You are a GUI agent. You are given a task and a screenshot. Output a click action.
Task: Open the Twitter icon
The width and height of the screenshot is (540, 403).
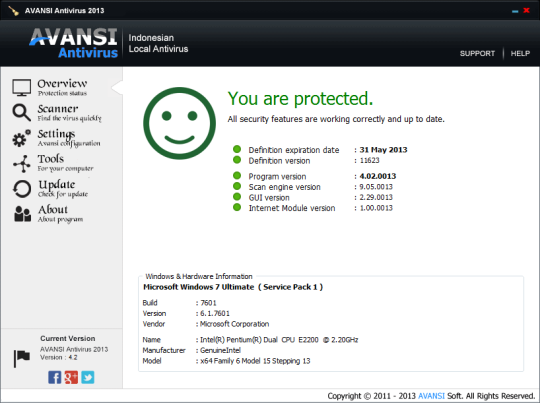coord(88,378)
